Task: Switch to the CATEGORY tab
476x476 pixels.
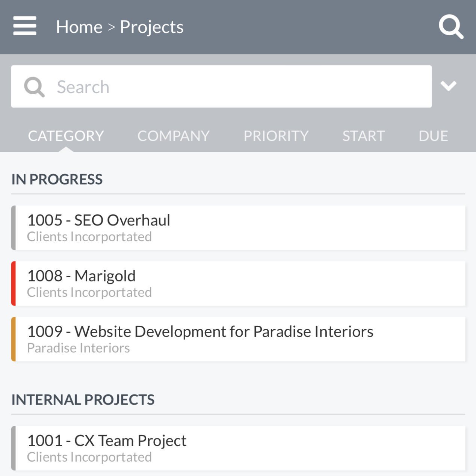Action: pos(66,136)
